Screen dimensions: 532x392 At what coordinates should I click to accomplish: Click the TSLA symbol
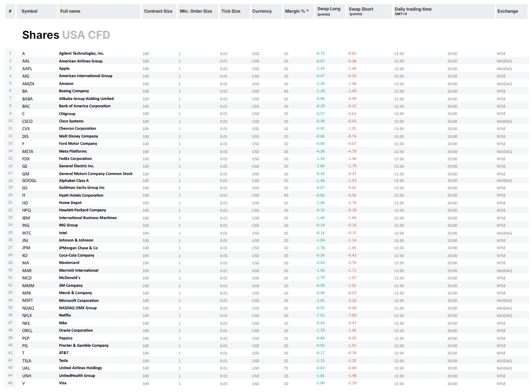click(27, 361)
